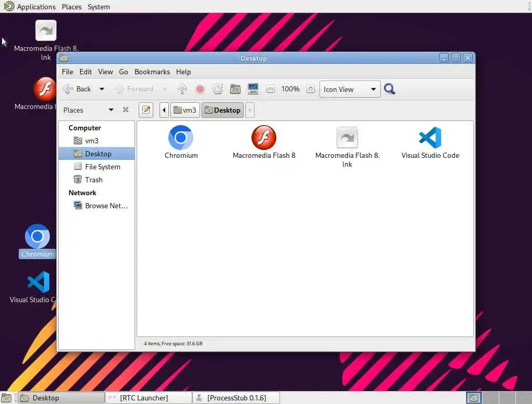Switch to the ProcessStub 0.1.6 taskbar entry

pyautogui.click(x=236, y=398)
